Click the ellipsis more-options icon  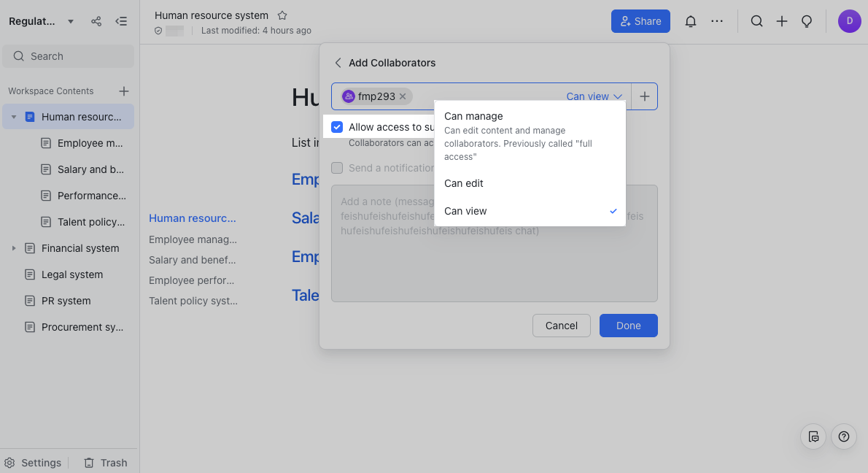tap(717, 21)
